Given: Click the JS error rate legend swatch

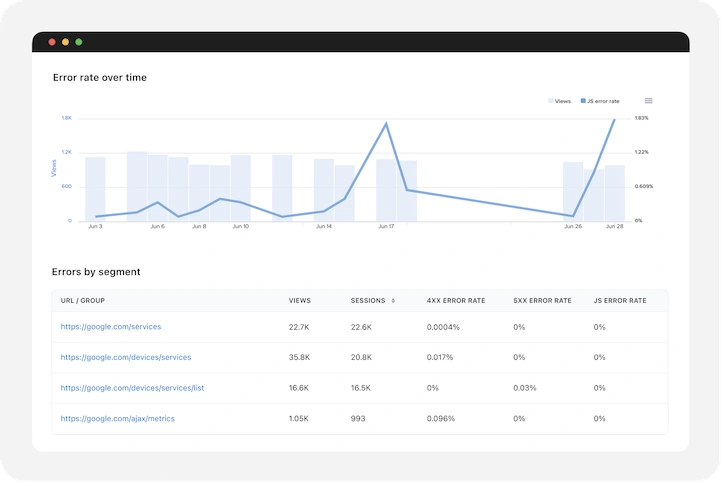Looking at the screenshot, I should [583, 101].
